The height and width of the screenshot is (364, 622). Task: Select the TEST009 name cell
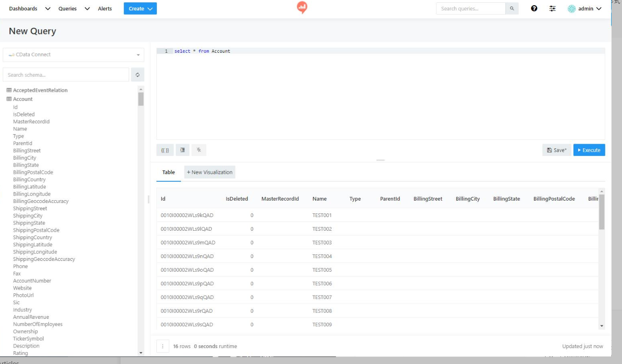322,324
